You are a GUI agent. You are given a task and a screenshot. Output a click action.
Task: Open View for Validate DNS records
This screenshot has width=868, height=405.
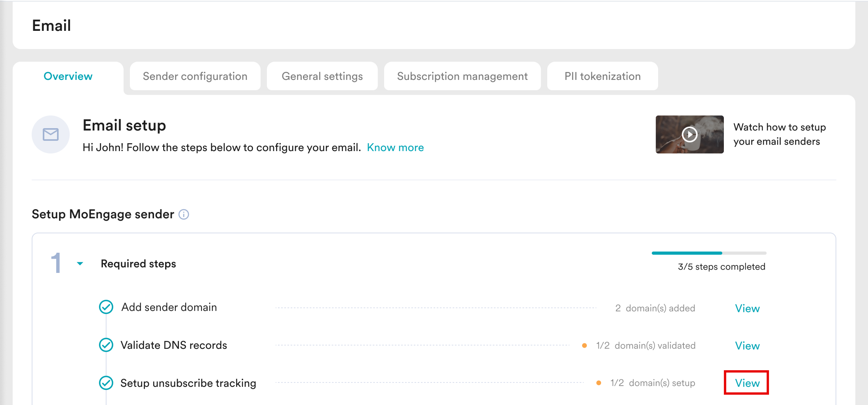click(747, 346)
